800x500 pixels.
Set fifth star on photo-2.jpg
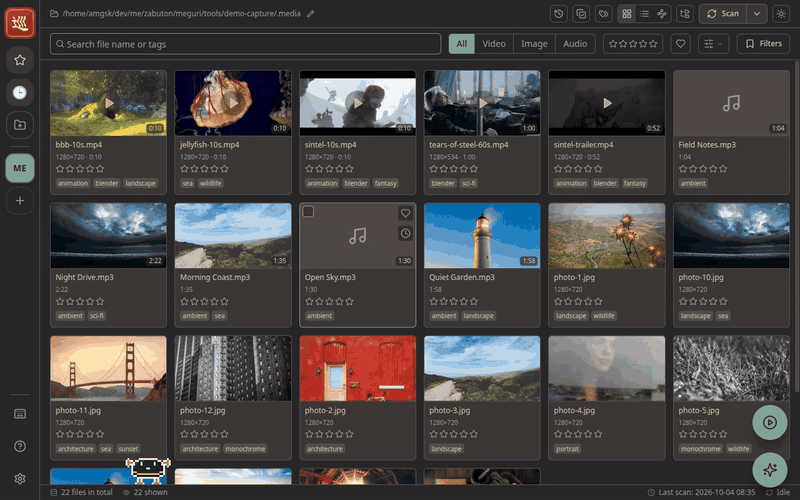point(349,434)
